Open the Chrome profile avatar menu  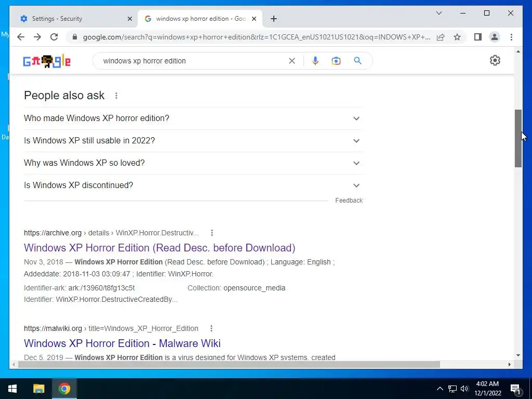click(495, 37)
